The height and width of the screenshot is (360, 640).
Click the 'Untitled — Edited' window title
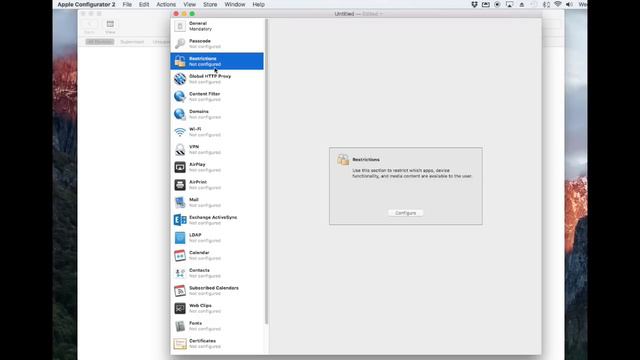coord(358,14)
